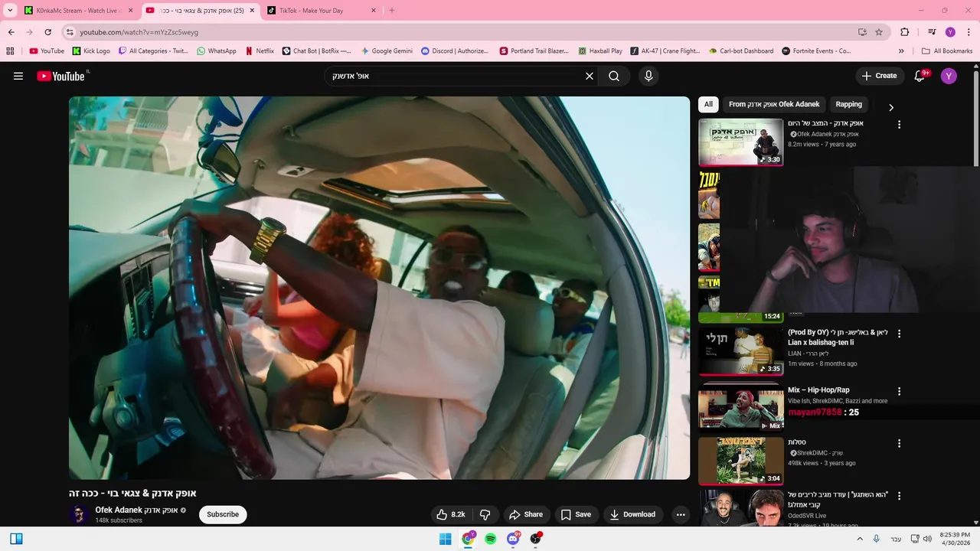Image resolution: width=980 pixels, height=551 pixels.
Task: Open YouTube notifications bell
Action: point(921,76)
